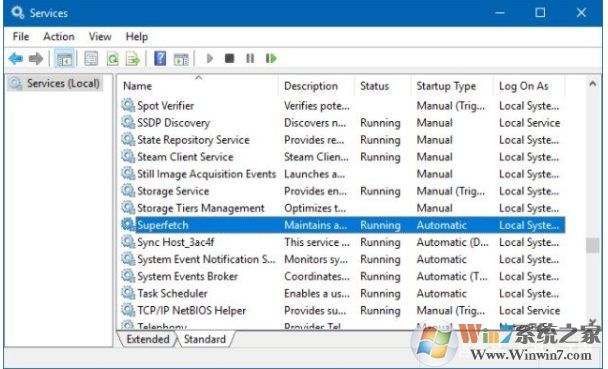This screenshot has height=369, width=608.
Task: Switch to the Standard tab
Action: pyautogui.click(x=205, y=339)
